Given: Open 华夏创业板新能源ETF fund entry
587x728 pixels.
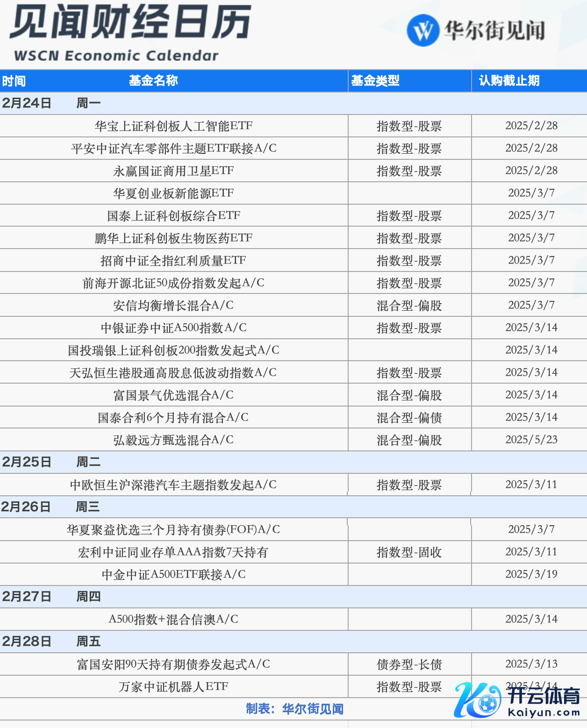Looking at the screenshot, I should [173, 193].
